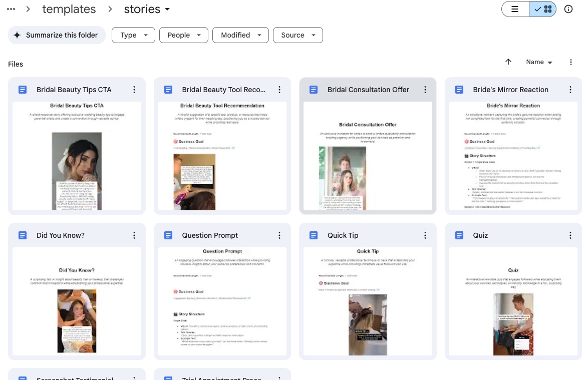Select Bridal Consultation Offer file title
588x380 pixels.
(x=368, y=90)
